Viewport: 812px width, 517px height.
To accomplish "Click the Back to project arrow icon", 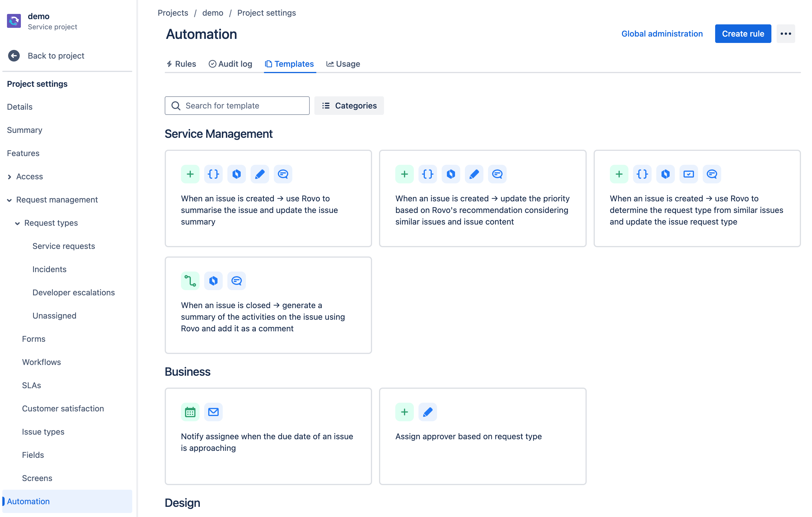I will tap(14, 56).
